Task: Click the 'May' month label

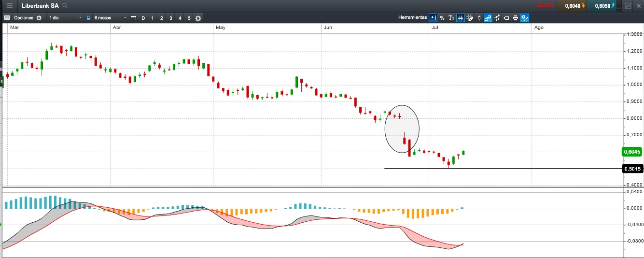Action: click(221, 28)
